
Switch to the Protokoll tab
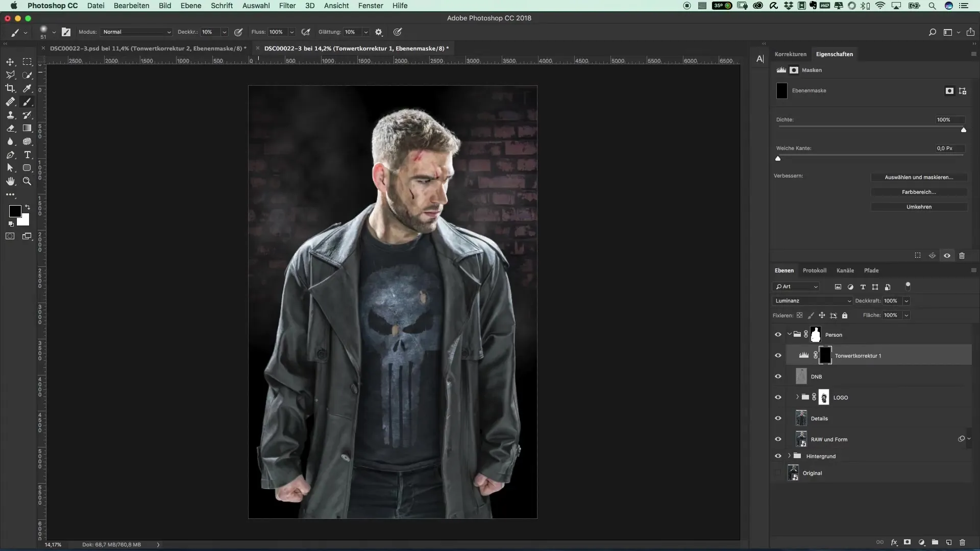click(x=814, y=270)
